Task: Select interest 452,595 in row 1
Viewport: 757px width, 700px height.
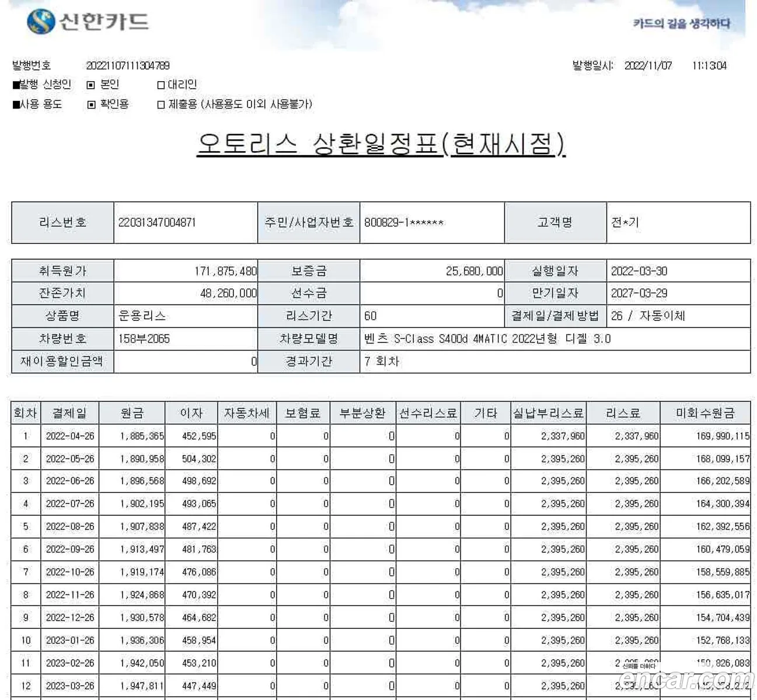Action: [x=199, y=436]
